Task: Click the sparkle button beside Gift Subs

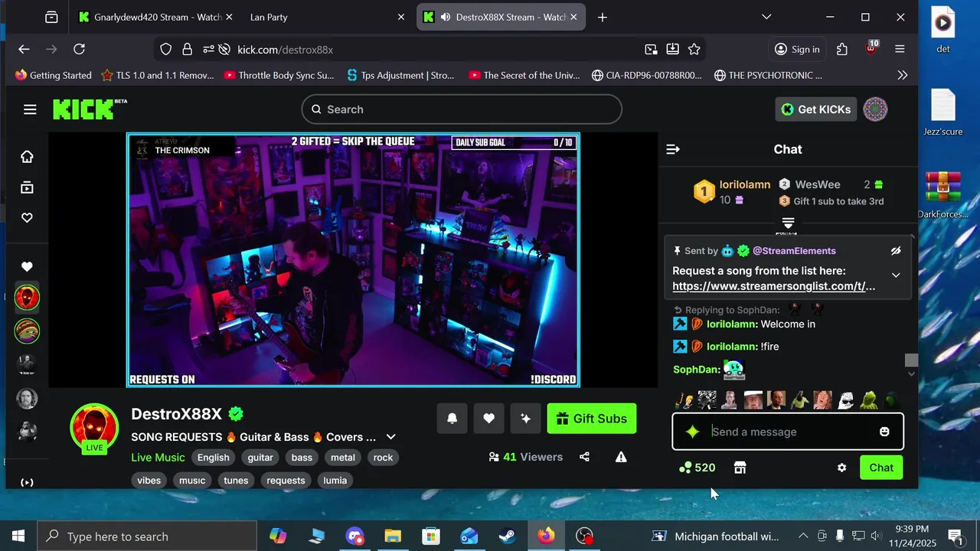Action: [x=526, y=419]
